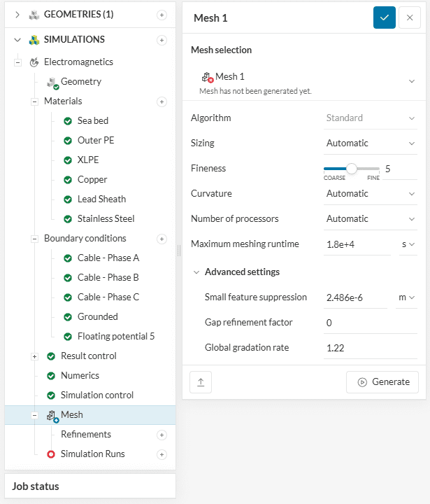This screenshot has width=430, height=504.
Task: Click the Generate mesh button
Action: (x=382, y=382)
